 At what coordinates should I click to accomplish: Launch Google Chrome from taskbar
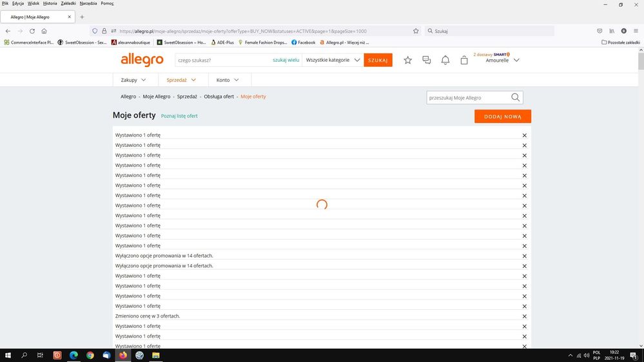tap(90, 356)
